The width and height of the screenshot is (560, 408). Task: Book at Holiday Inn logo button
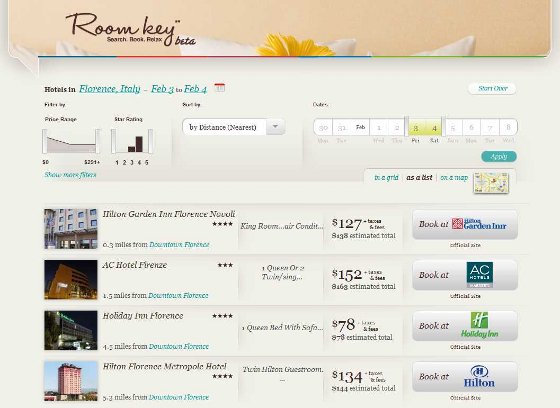[x=465, y=326]
